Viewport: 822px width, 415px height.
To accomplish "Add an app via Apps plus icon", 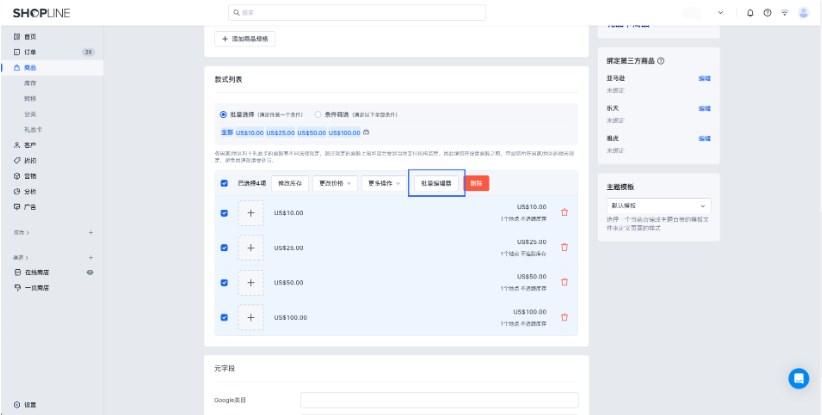I will coord(90,232).
